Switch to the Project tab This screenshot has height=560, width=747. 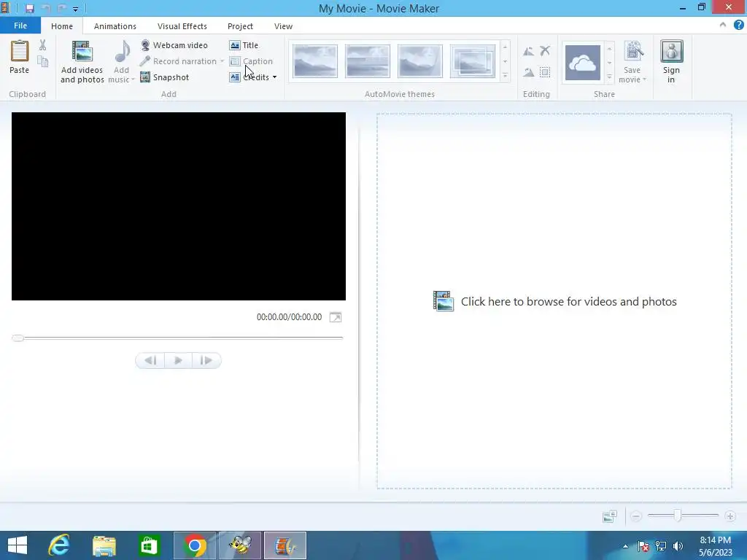click(x=240, y=26)
